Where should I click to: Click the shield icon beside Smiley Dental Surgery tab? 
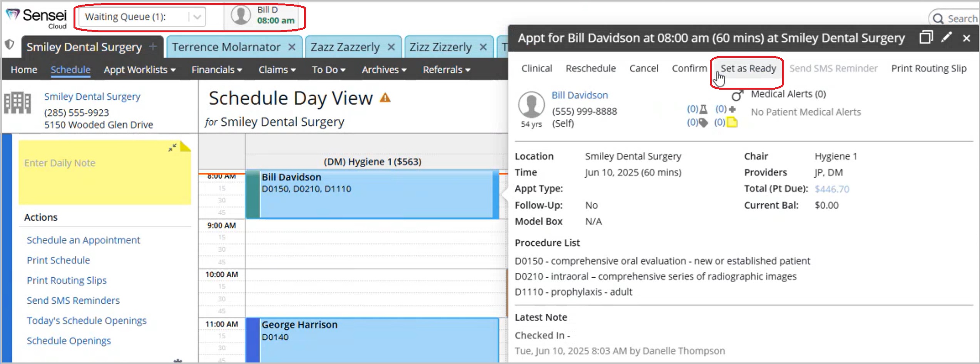(x=9, y=45)
